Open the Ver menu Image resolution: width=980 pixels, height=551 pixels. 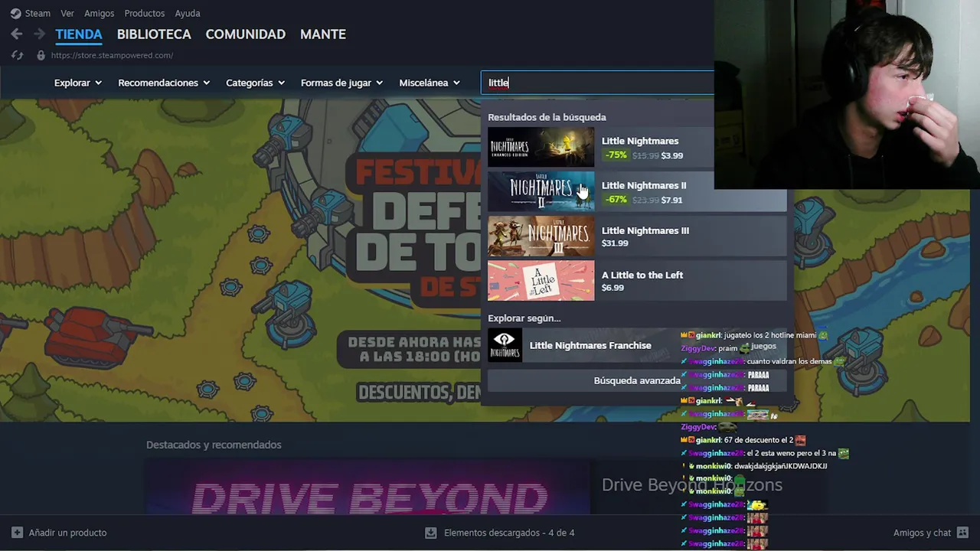tap(67, 13)
